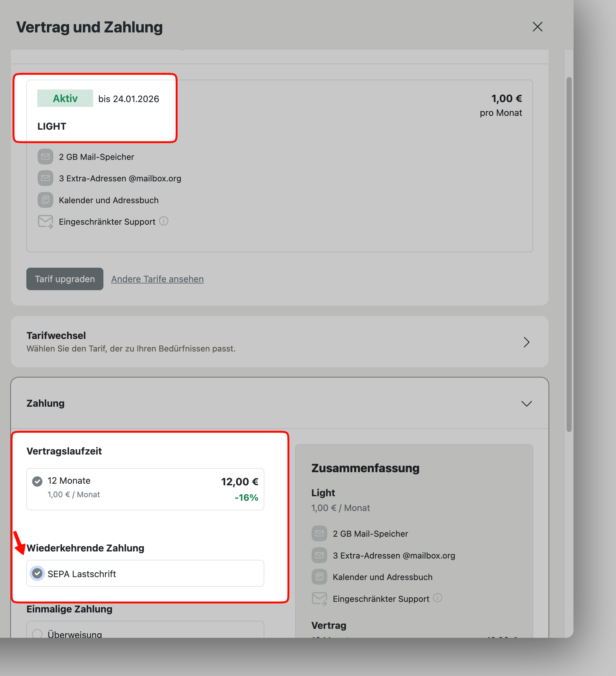Viewport: 616px width, 676px height.
Task: Click the green Aktiv status badge
Action: pos(65,98)
